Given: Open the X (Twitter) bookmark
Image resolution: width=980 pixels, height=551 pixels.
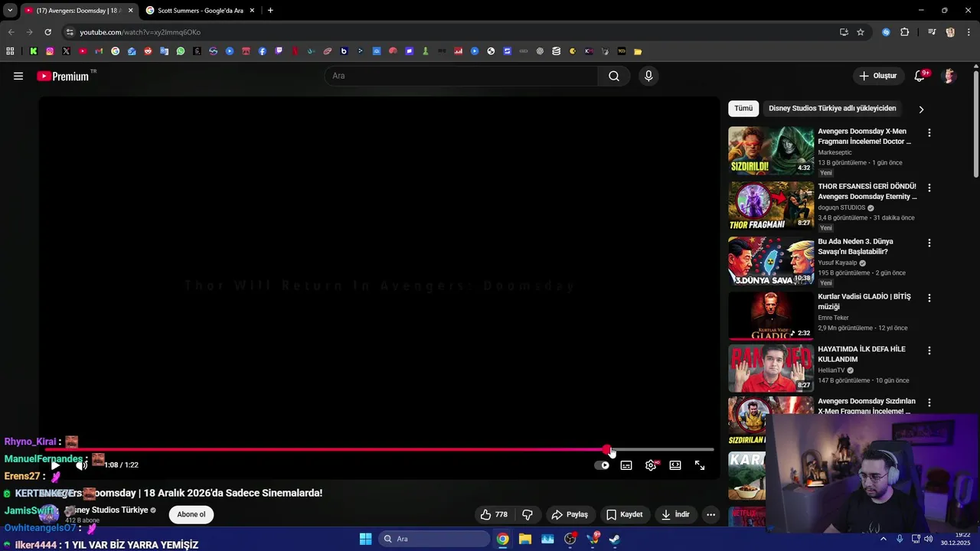Looking at the screenshot, I should click(x=66, y=51).
